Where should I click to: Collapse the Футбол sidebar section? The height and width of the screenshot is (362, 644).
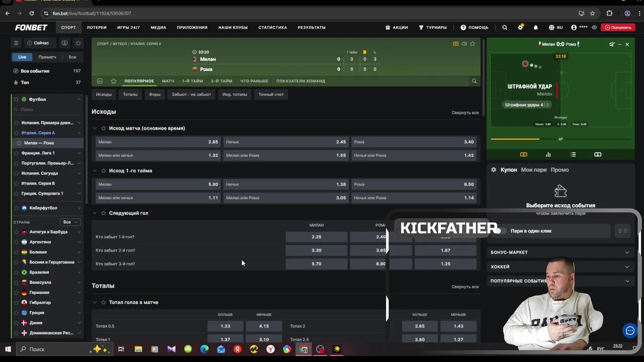click(79, 100)
